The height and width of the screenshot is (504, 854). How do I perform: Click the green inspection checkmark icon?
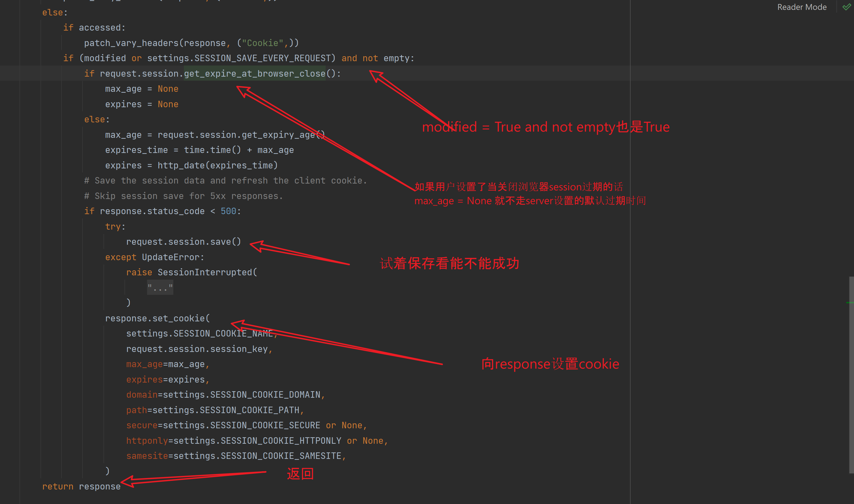pyautogui.click(x=846, y=7)
